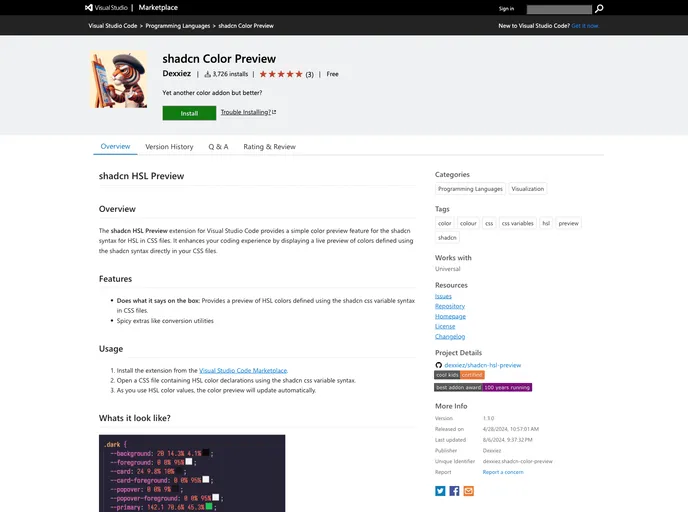
Task: Select the Overview tab
Action: [115, 147]
